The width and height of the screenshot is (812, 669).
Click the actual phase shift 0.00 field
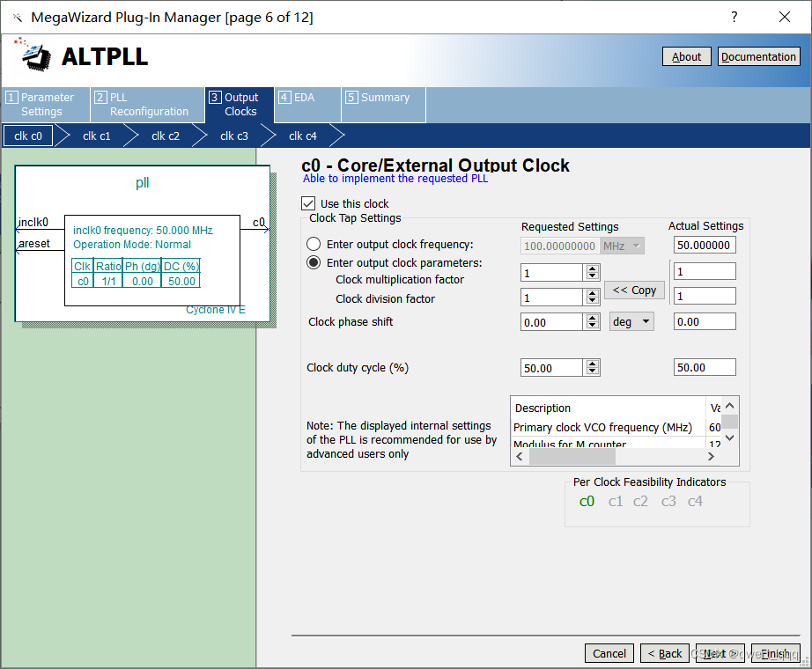point(705,321)
